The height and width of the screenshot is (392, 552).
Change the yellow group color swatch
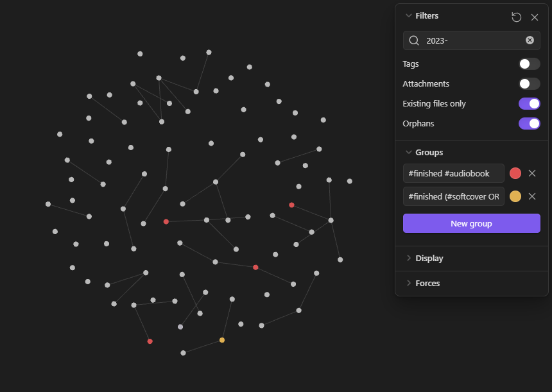tap(515, 196)
